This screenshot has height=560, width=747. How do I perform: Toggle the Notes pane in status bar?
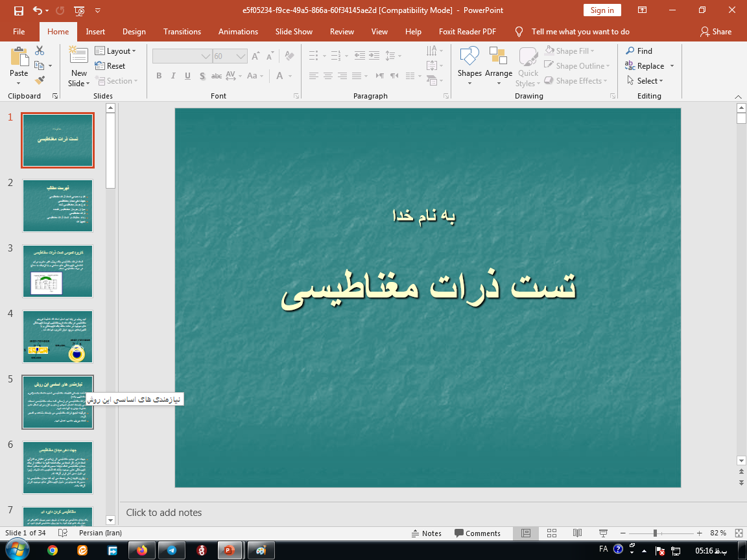tap(427, 533)
